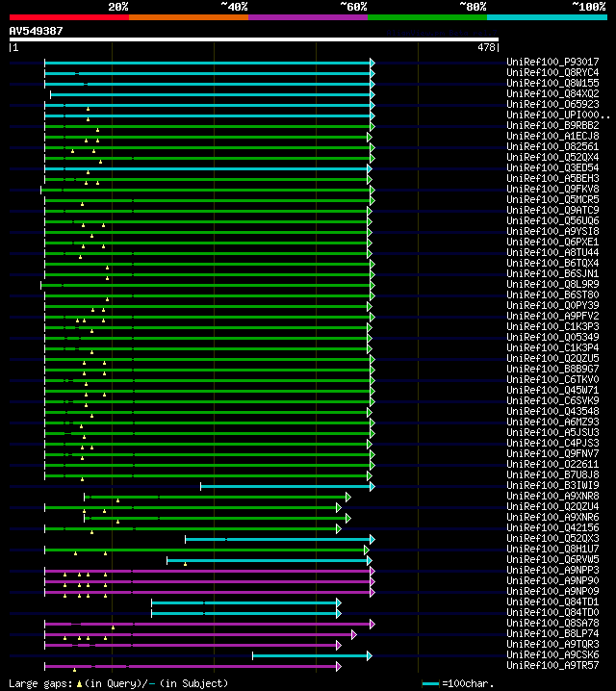Image resolution: width=616 pixels, height=691 pixels.
Task: Select hit label UniRef100_A8TU44
Action: pyautogui.click(x=552, y=252)
